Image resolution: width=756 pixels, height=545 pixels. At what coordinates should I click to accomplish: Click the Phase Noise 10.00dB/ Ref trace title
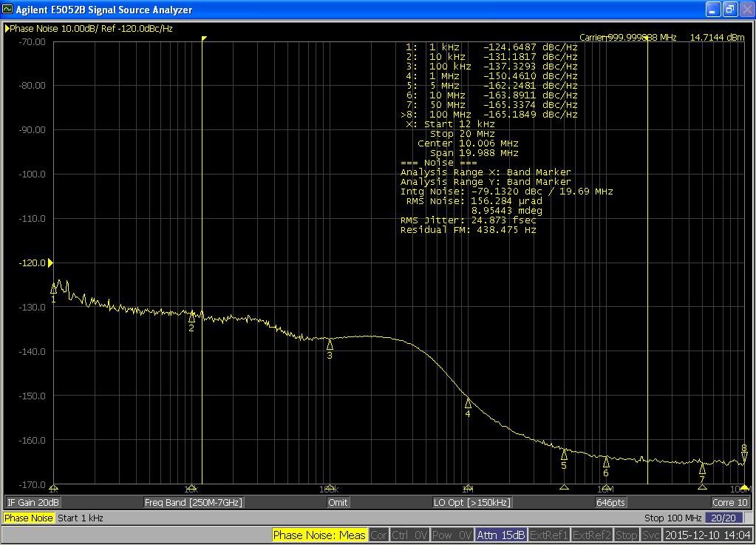point(91,28)
